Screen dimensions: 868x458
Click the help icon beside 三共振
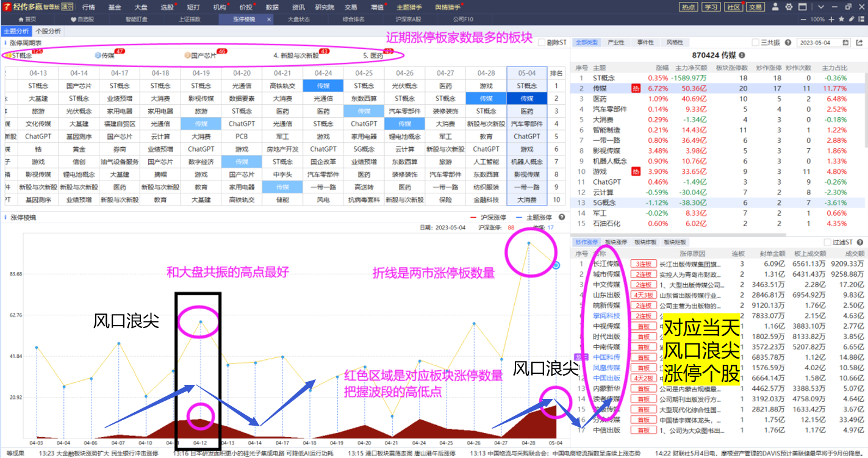[x=788, y=43]
